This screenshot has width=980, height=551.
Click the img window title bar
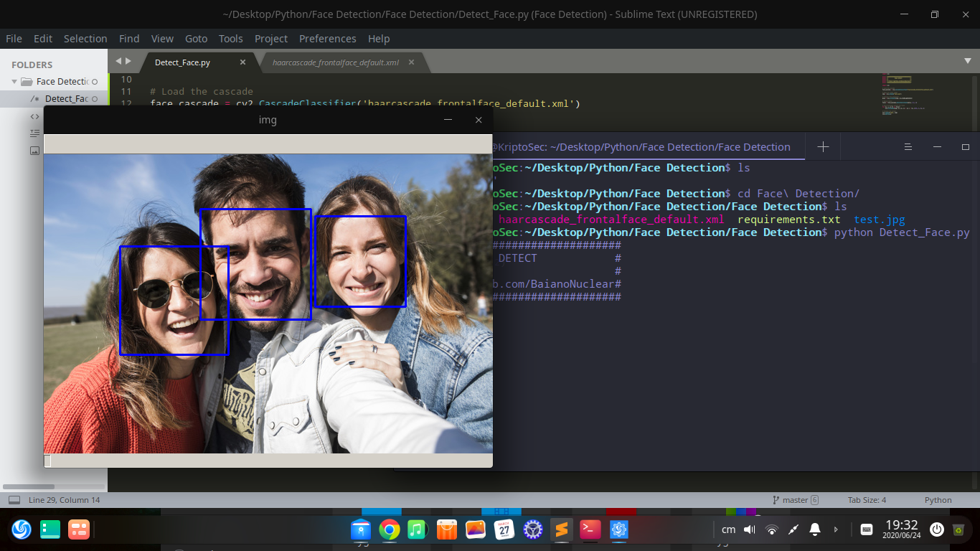[x=268, y=120]
